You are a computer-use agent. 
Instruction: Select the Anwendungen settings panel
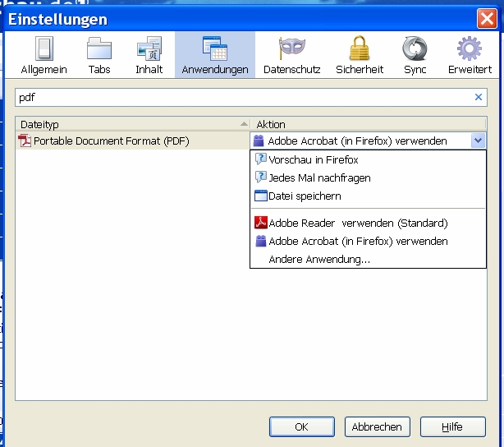click(x=215, y=55)
